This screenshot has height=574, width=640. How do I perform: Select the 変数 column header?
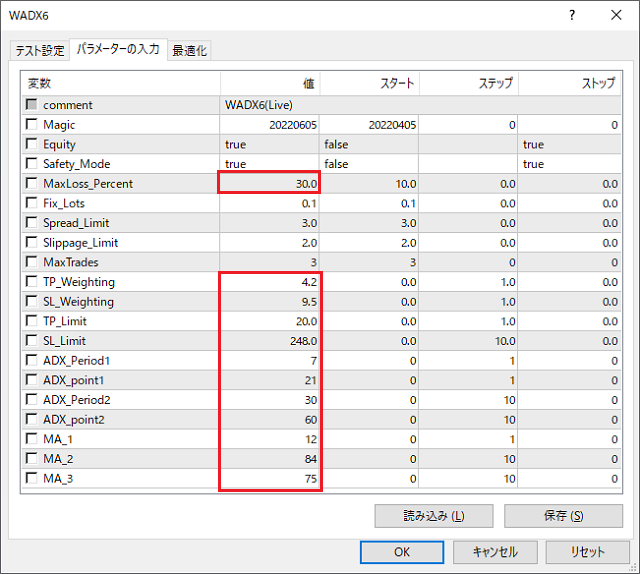pyautogui.click(x=121, y=84)
